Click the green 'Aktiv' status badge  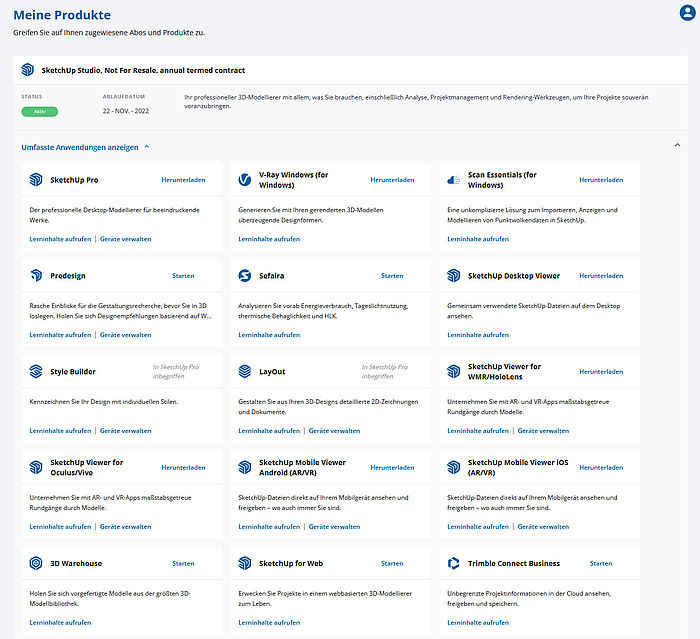pyautogui.click(x=40, y=111)
